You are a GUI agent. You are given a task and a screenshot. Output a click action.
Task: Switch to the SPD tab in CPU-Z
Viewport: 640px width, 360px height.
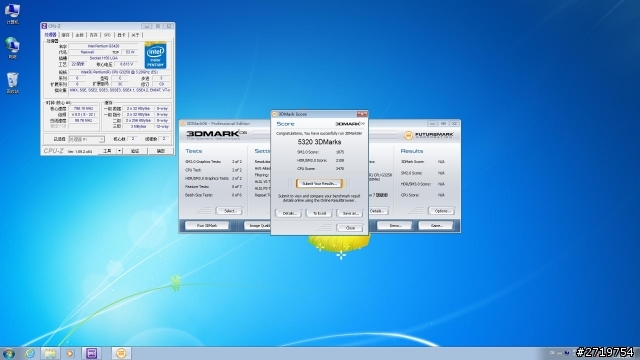pos(107,35)
